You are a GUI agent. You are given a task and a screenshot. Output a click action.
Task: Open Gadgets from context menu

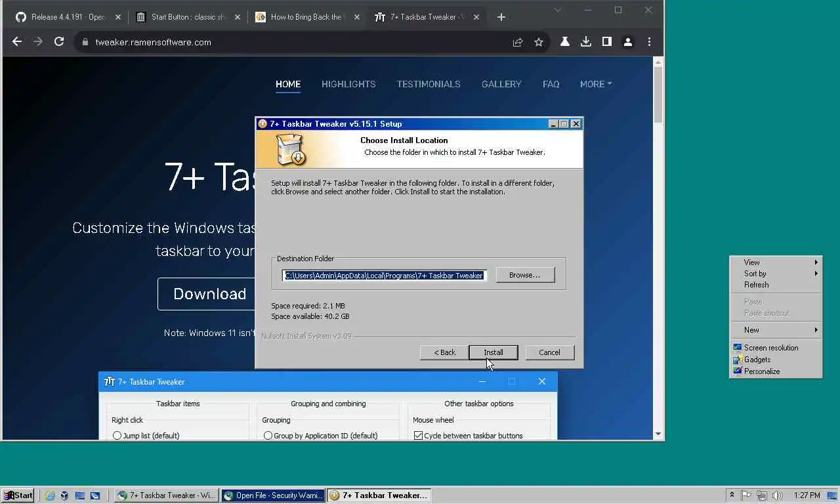(776, 360)
